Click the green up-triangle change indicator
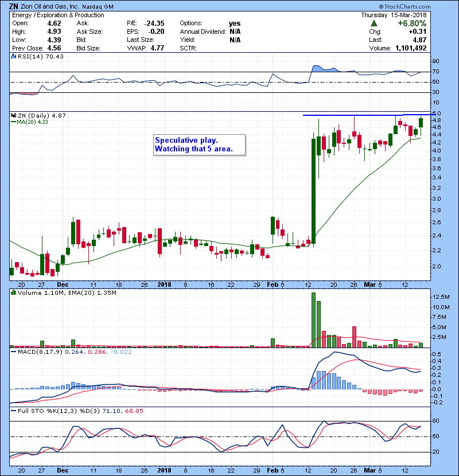459x476 pixels. (374, 24)
